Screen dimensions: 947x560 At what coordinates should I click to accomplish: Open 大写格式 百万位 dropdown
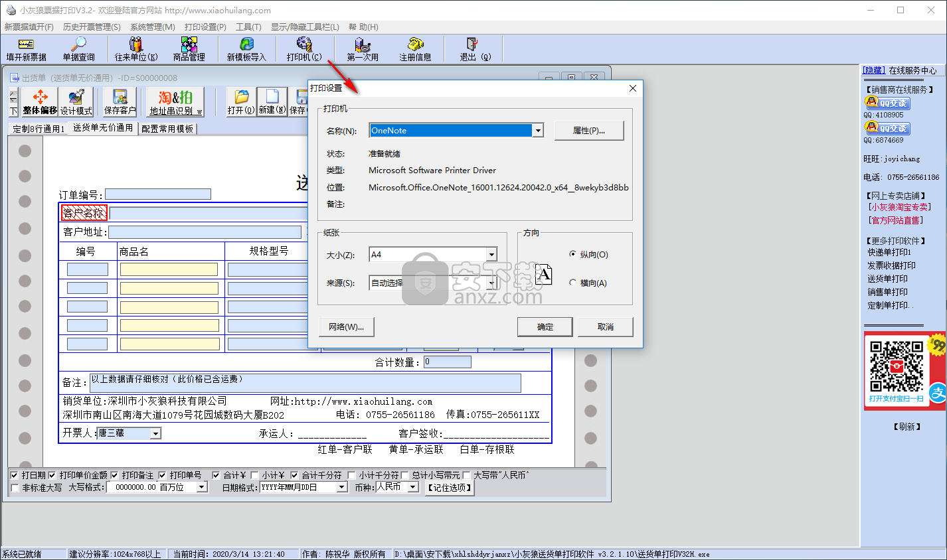(x=202, y=487)
